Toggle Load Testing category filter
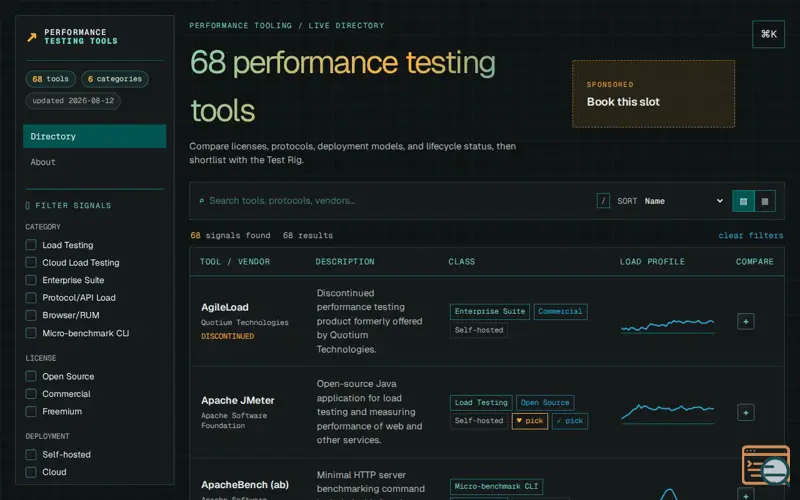This screenshot has height=500, width=800. tap(31, 245)
